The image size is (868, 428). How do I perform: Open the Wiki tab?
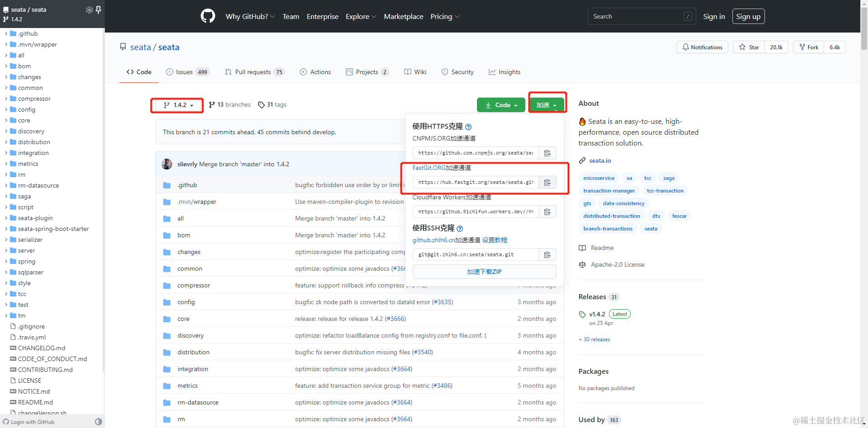(x=415, y=72)
